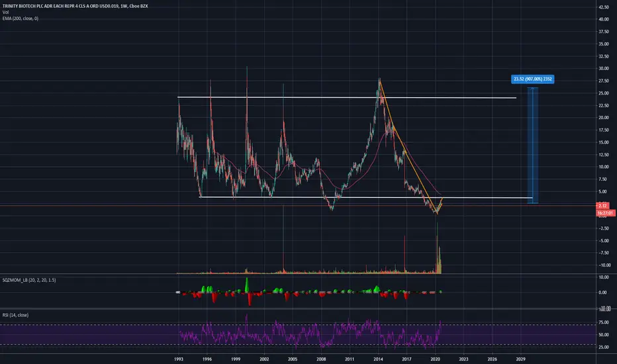Viewport: 617px width, 364px height.
Task: Click the 2005 label on time axis
Action: 293,359
